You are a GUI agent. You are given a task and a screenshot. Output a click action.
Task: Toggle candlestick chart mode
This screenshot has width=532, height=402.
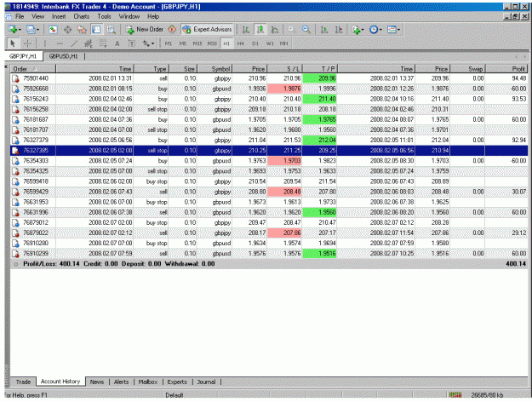point(260,30)
